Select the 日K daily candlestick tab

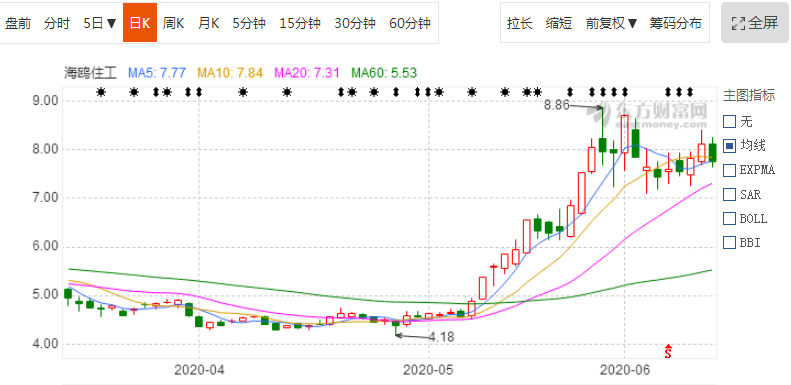[x=140, y=23]
